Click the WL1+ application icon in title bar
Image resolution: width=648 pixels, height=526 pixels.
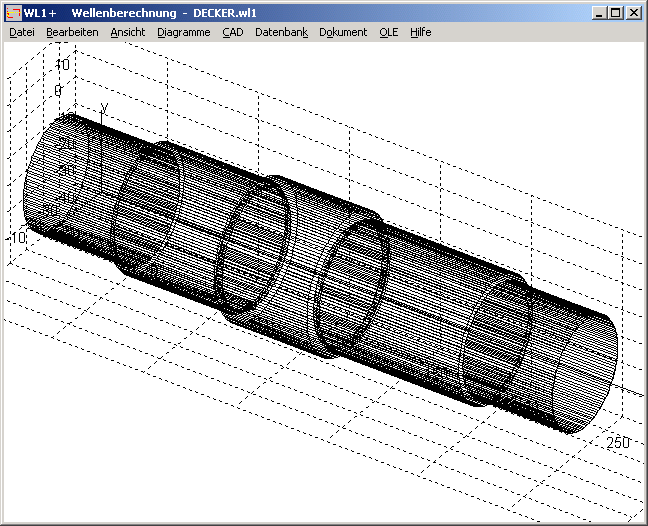tap(13, 13)
